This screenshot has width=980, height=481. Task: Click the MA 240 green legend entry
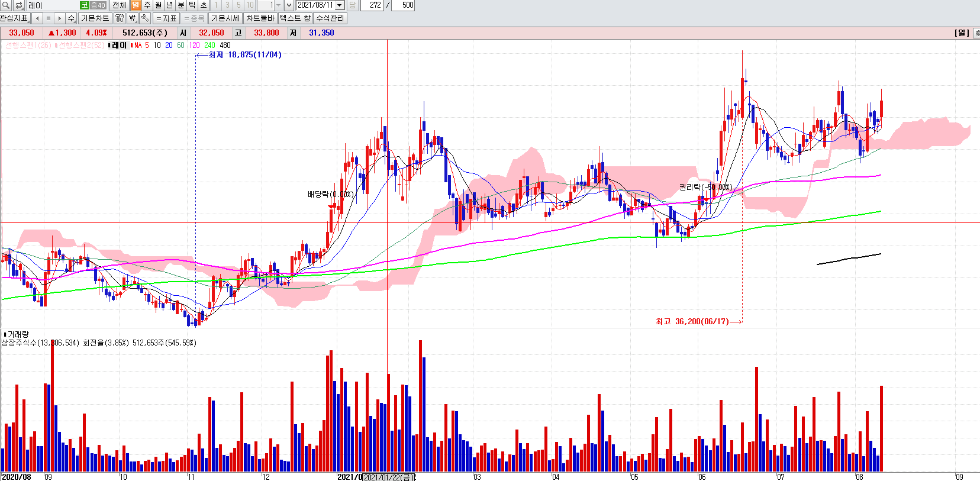(x=209, y=45)
